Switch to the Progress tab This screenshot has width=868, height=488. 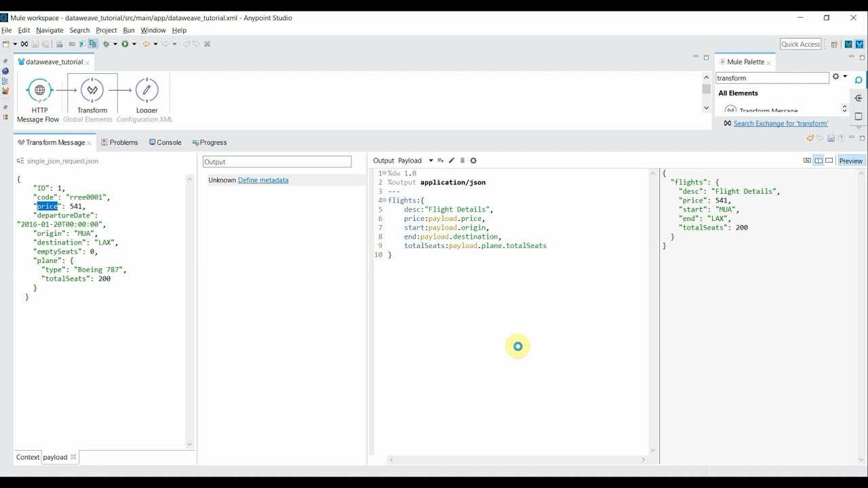[209, 142]
